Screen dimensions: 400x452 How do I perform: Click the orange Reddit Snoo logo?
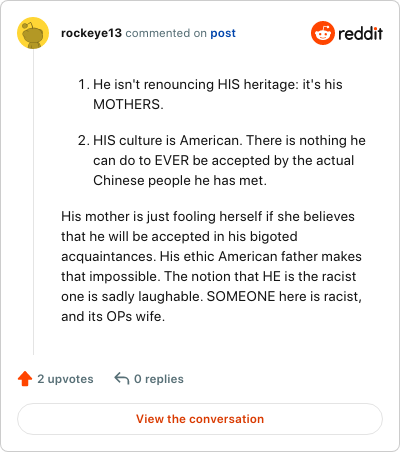[323, 33]
